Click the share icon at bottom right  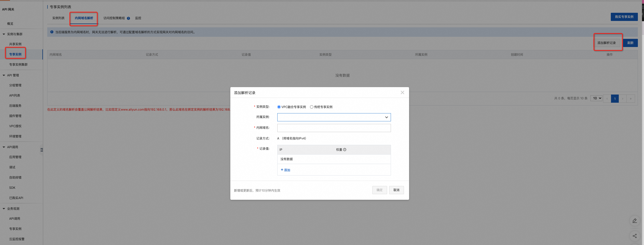point(635,236)
